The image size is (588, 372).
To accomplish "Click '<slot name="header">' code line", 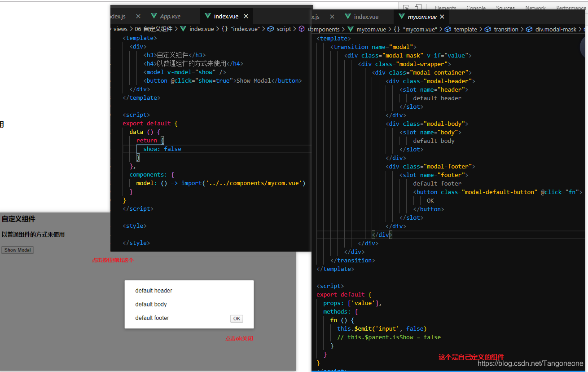I will tap(434, 89).
